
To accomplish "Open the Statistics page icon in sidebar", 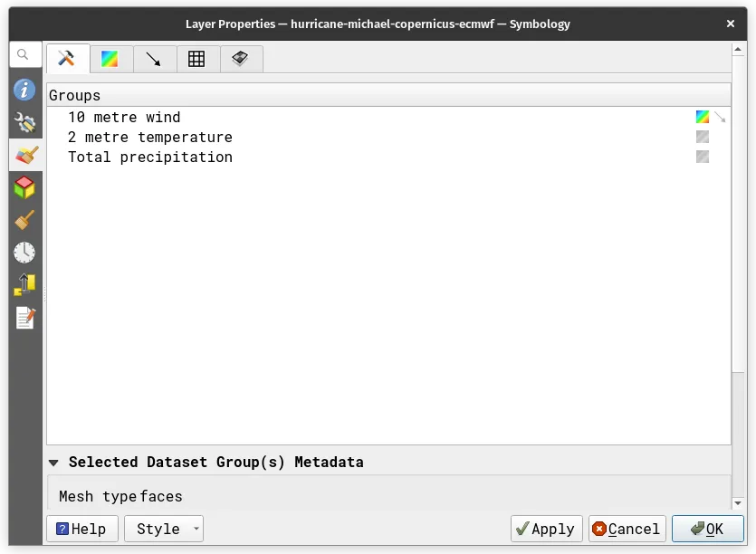I will pos(24,285).
